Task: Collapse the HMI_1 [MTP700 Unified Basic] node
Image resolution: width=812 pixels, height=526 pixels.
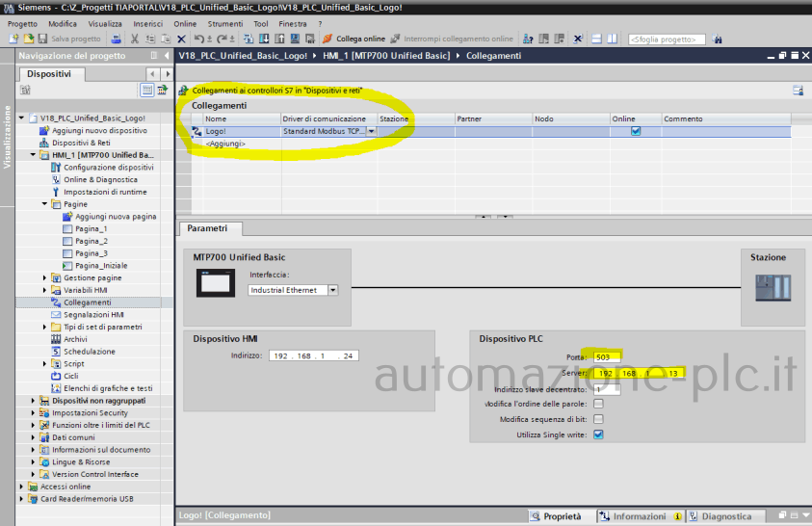Action: [33, 155]
